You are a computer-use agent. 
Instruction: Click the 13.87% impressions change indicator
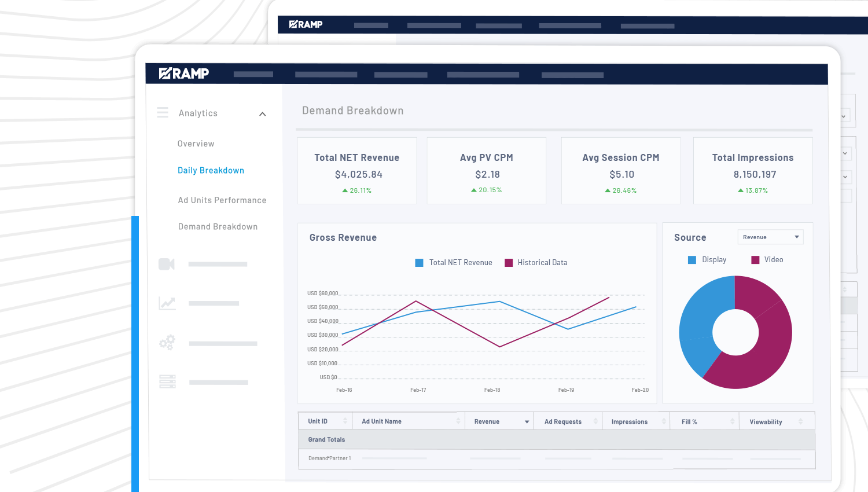(x=753, y=190)
